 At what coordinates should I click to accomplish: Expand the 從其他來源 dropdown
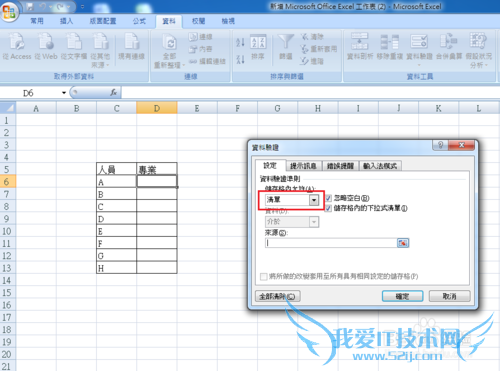pyautogui.click(x=107, y=65)
